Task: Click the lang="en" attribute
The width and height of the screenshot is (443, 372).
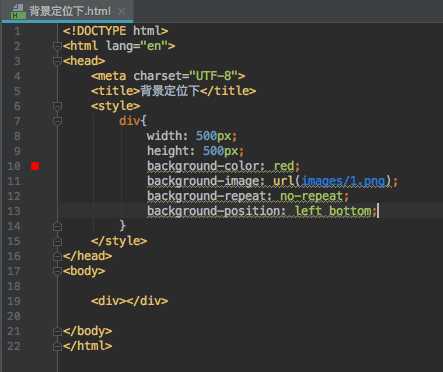Action: tap(137, 46)
